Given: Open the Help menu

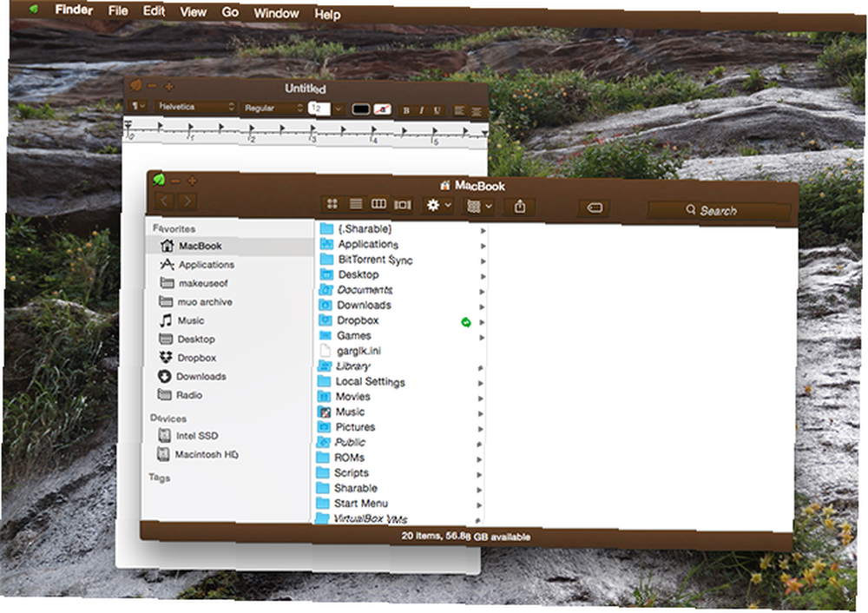Looking at the screenshot, I should tap(327, 15).
